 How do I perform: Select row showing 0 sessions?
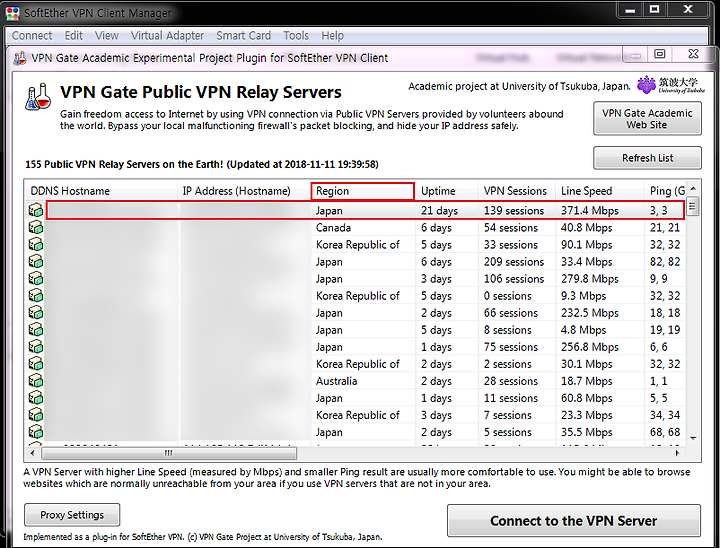point(356,295)
